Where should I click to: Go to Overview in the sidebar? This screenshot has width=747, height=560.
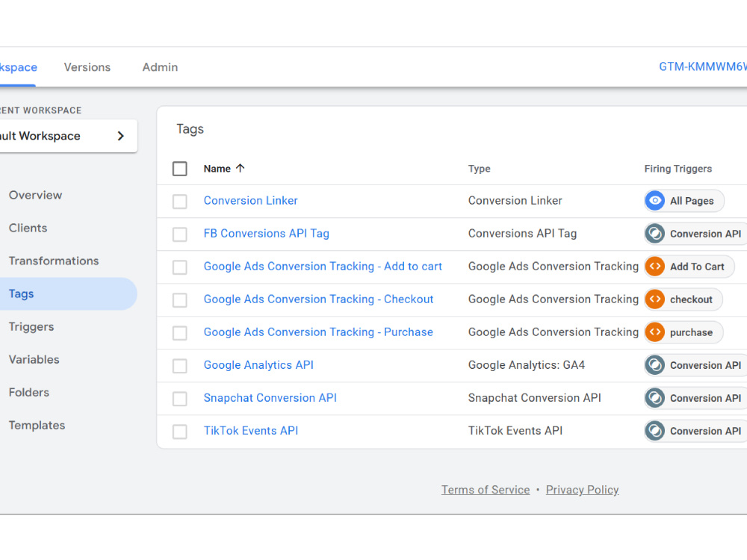pyautogui.click(x=35, y=195)
